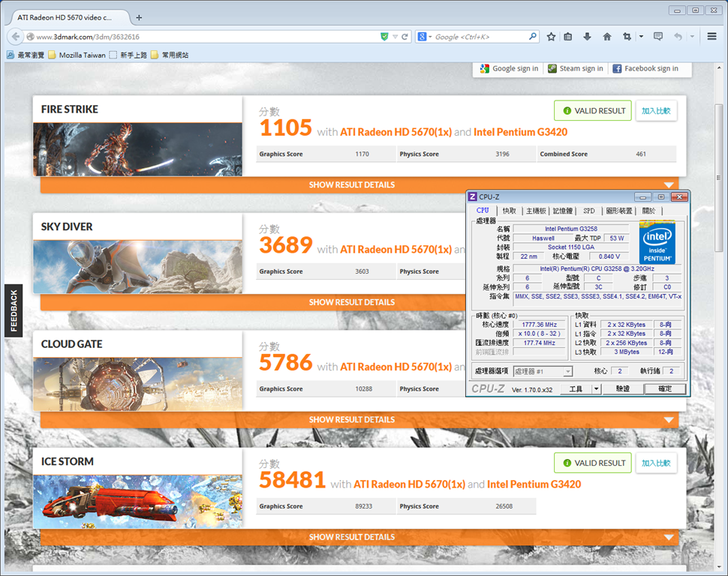Viewport: 728px width, 576px height.
Task: Click Fire Strike 加入比較 button
Action: coord(656,111)
